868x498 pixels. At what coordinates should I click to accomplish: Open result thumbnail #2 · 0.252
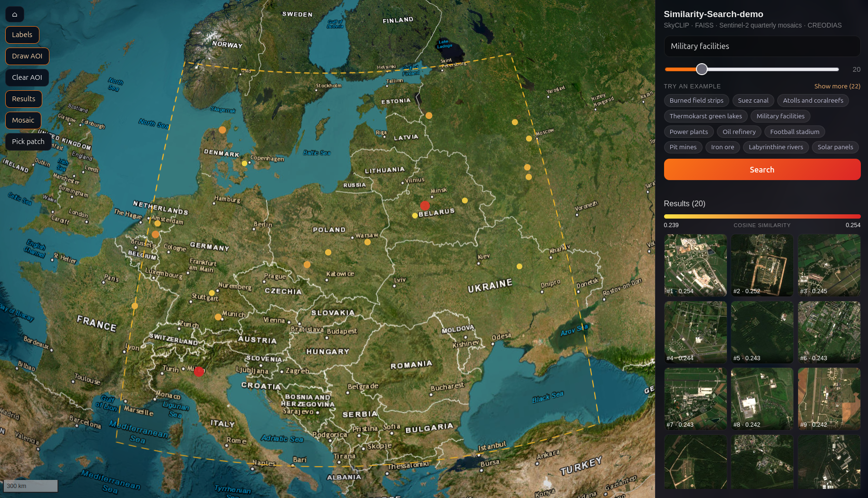click(x=762, y=265)
